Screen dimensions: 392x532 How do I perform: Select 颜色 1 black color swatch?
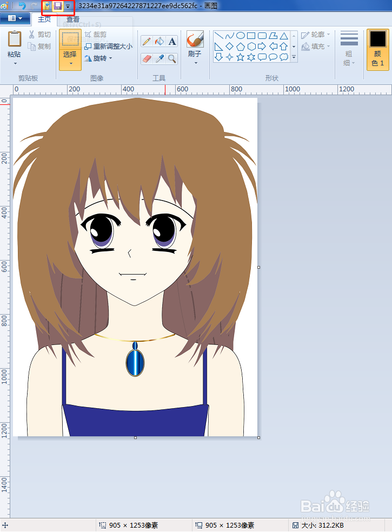click(x=378, y=50)
